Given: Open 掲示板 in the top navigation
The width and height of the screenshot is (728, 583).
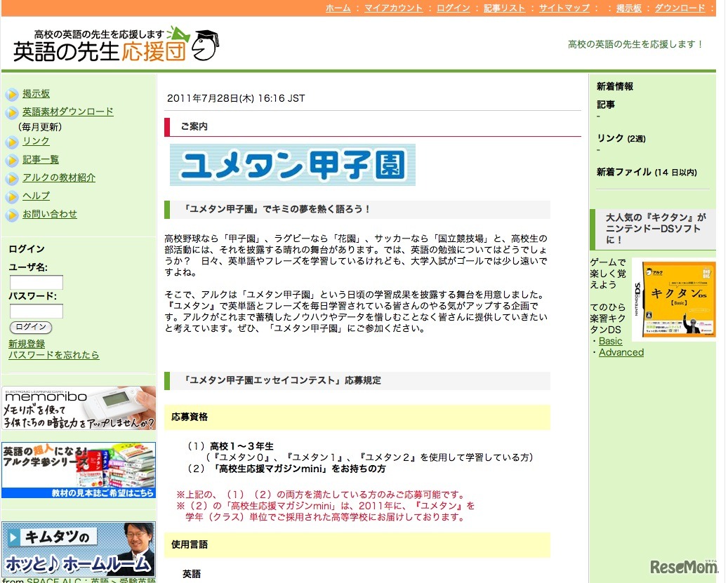Looking at the screenshot, I should pos(628,8).
